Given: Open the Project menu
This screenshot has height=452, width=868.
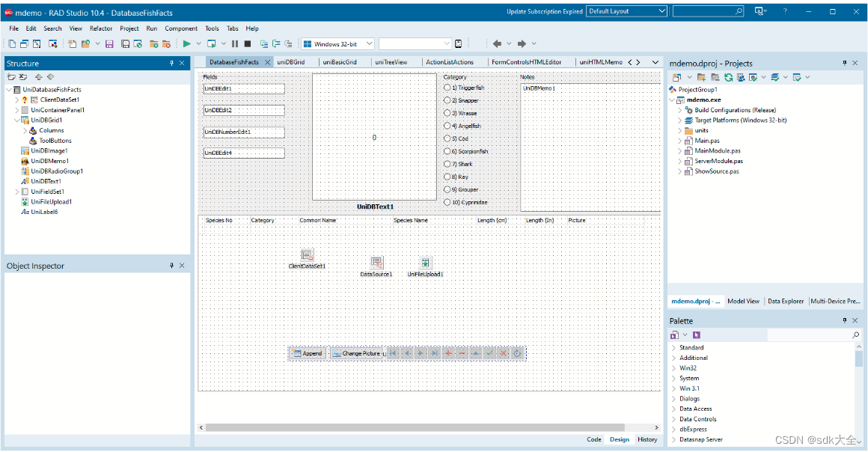Looking at the screenshot, I should click(x=129, y=28).
